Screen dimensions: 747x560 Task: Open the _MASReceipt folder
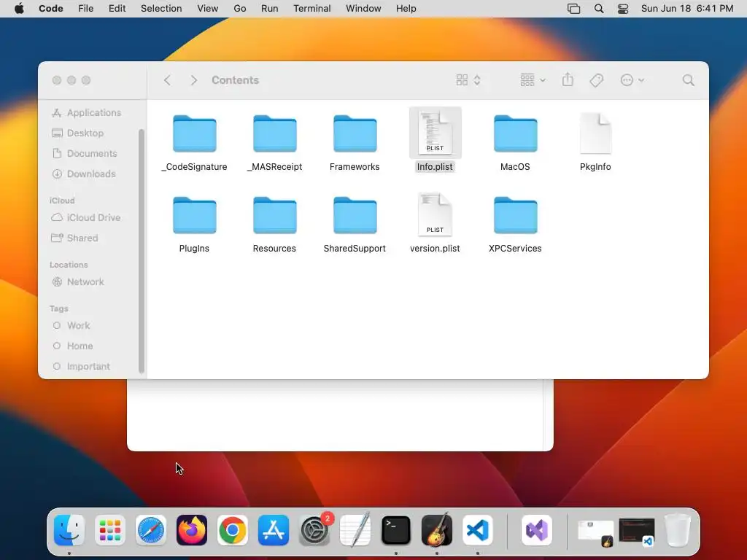274,134
